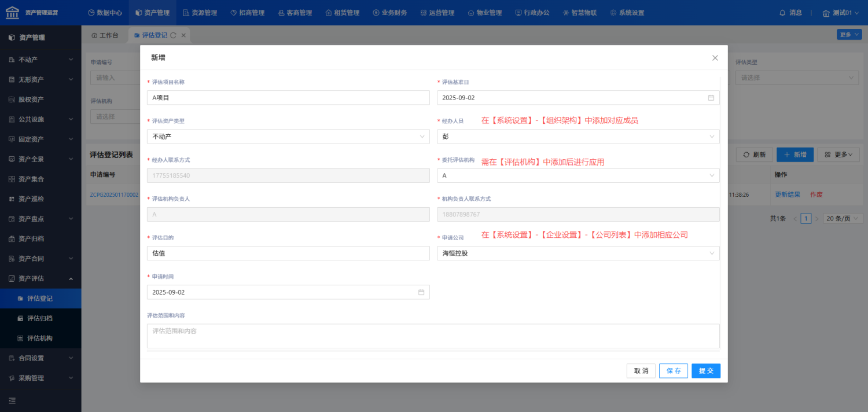Switch to the 工作台 tab
The width and height of the screenshot is (868, 412).
pyautogui.click(x=105, y=35)
